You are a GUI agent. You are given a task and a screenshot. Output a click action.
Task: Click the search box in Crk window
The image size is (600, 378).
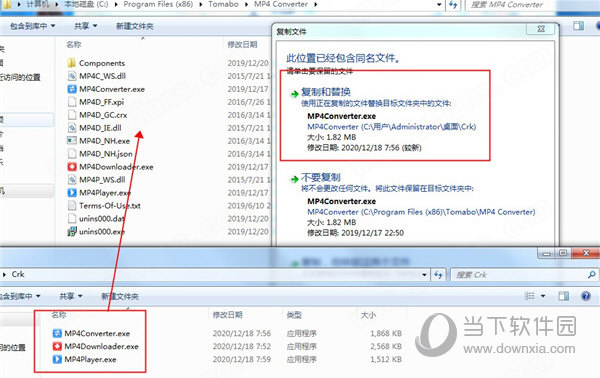(x=524, y=275)
